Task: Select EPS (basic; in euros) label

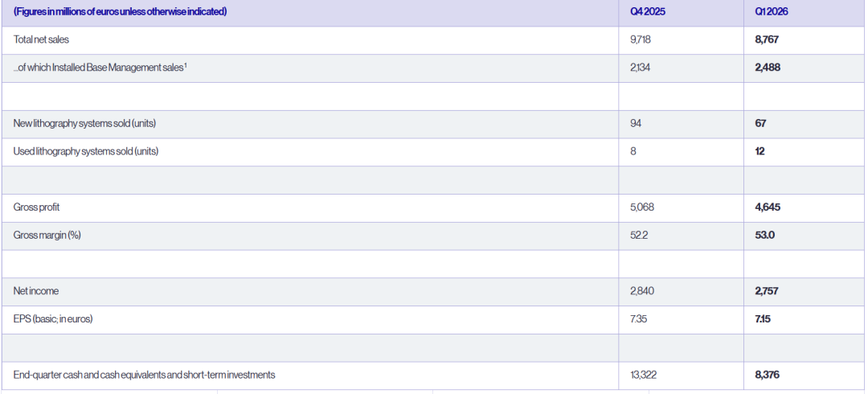Action: [53, 319]
